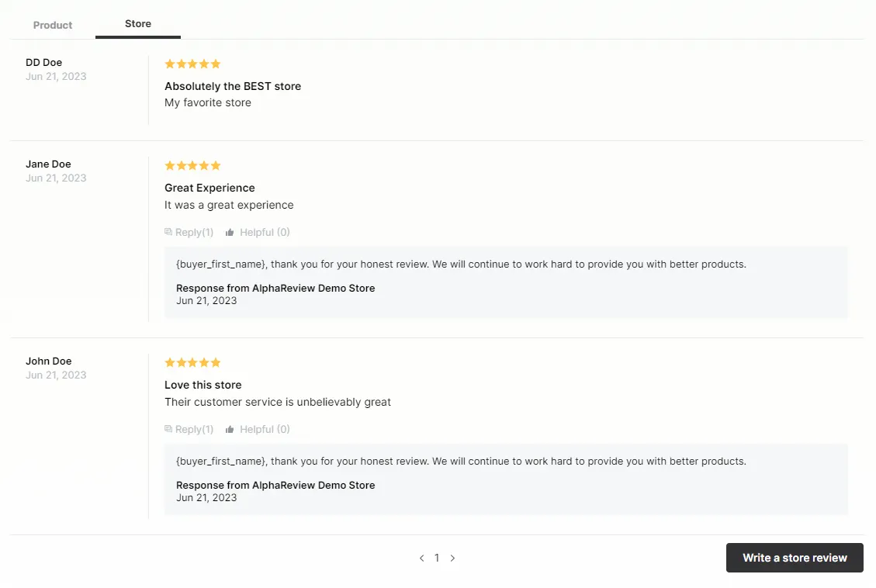Select page number 1 in pagination
The width and height of the screenshot is (876, 588).
[437, 558]
